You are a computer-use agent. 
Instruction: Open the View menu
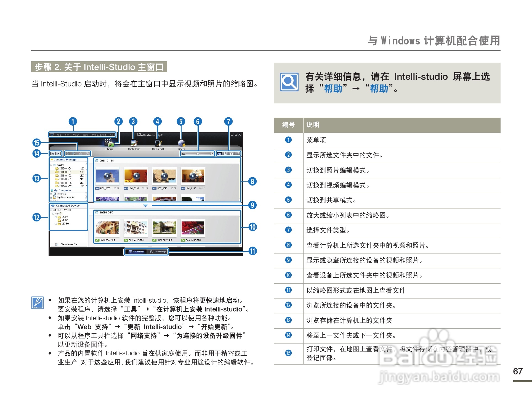click(76, 135)
